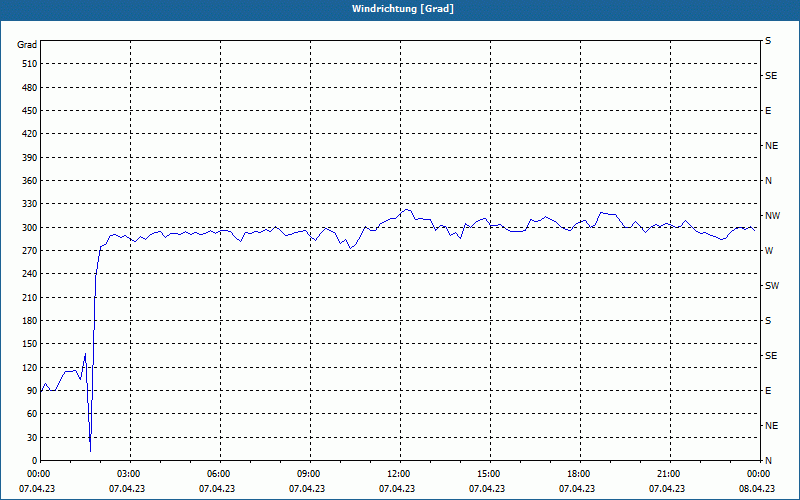This screenshot has width=800, height=500.
Task: Click the 360 degree axis label
Action: 29,181
